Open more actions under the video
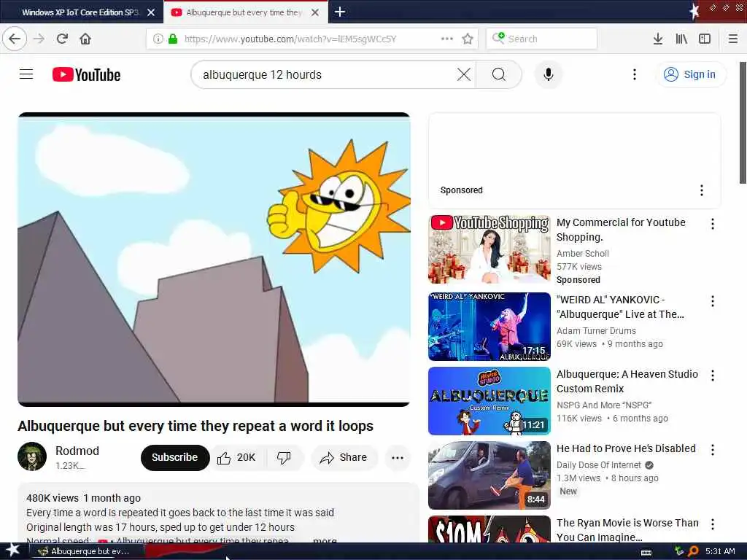 click(398, 458)
